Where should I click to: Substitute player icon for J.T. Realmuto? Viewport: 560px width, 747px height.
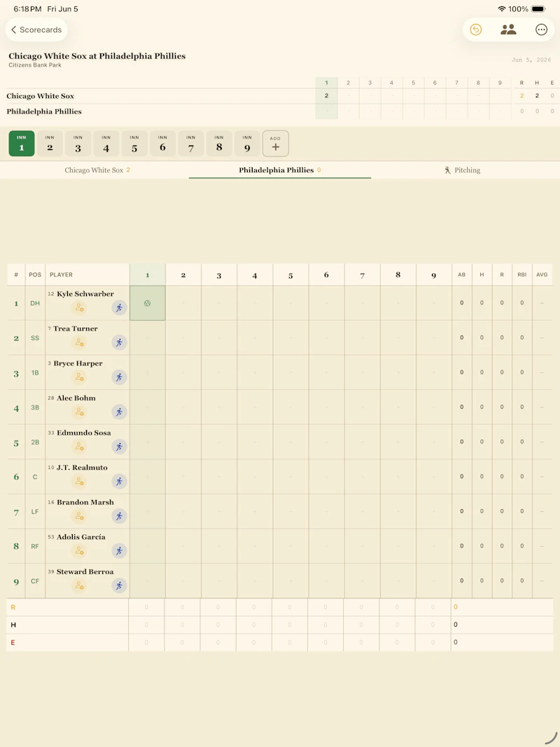click(80, 482)
